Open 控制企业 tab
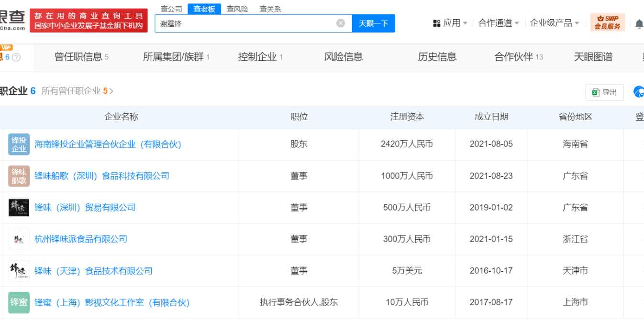The height and width of the screenshot is (322, 644). click(x=260, y=57)
